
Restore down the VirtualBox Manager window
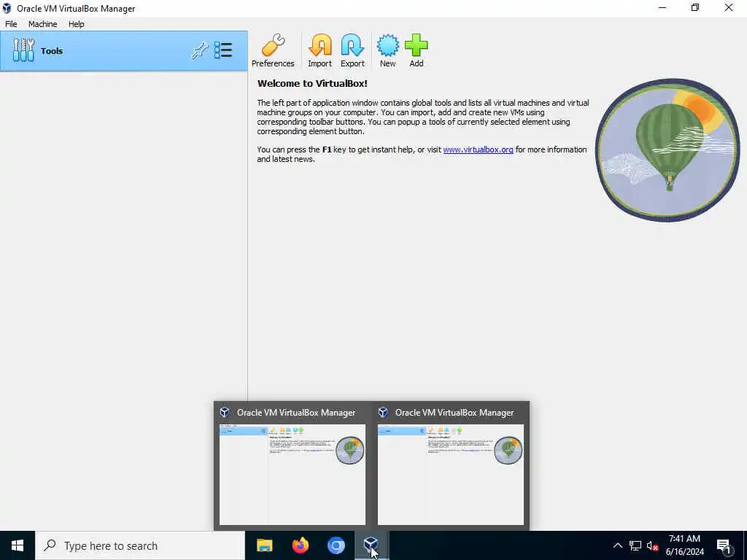tap(695, 7)
